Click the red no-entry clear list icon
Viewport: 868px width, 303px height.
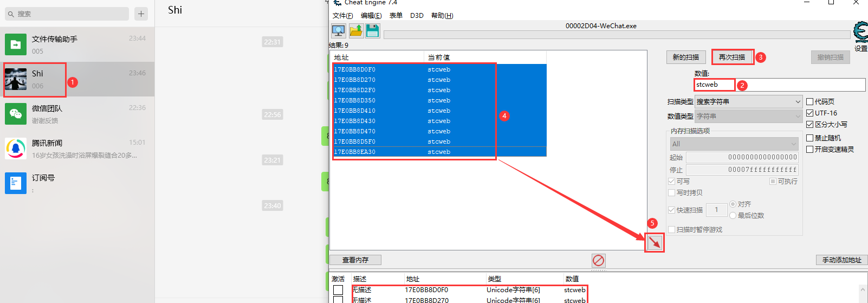[x=598, y=260]
